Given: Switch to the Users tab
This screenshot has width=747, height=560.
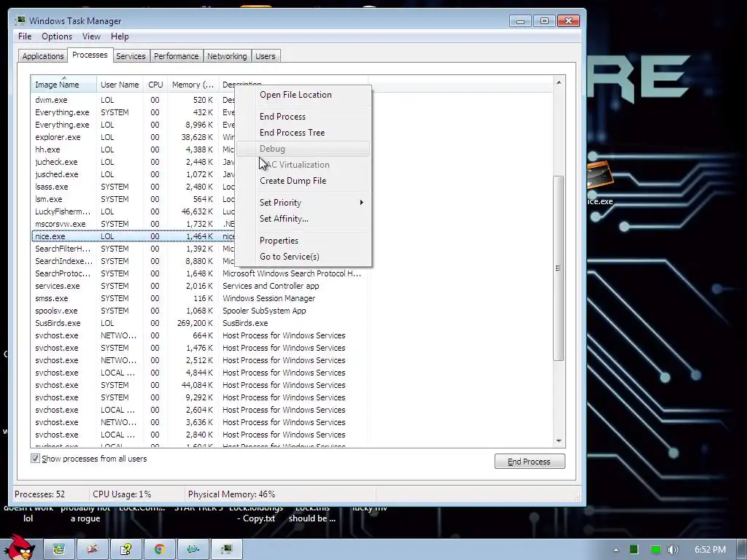Looking at the screenshot, I should 265,55.
